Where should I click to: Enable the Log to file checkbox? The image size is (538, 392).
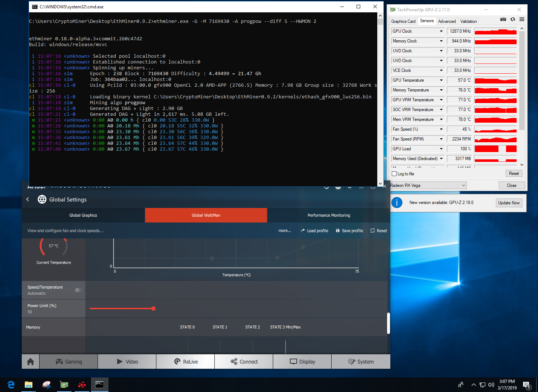pyautogui.click(x=394, y=174)
